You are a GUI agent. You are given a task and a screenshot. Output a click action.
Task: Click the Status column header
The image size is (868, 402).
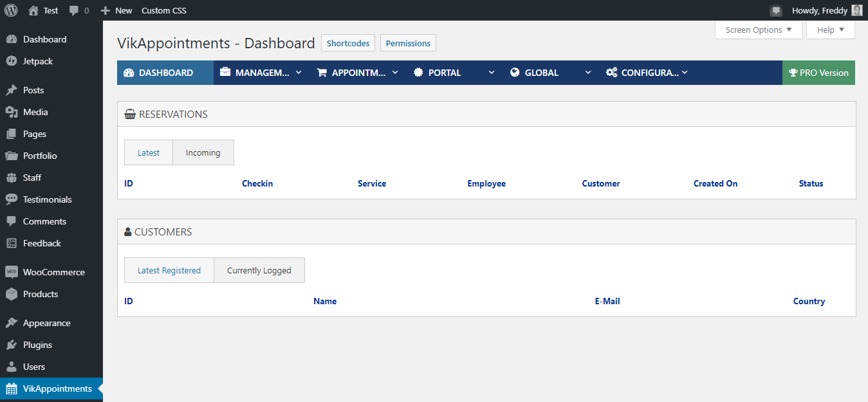point(811,183)
